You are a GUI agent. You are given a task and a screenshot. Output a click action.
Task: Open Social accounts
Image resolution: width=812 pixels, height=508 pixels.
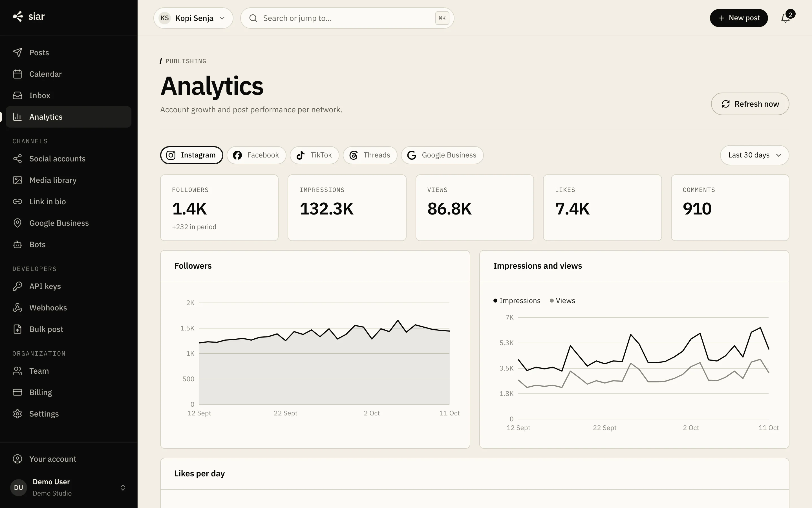69,159
